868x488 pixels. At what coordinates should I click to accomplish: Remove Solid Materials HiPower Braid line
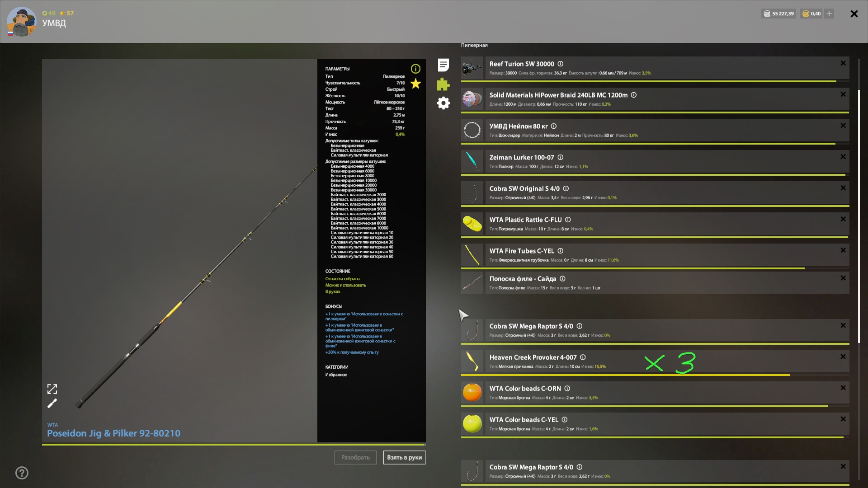[x=843, y=94]
